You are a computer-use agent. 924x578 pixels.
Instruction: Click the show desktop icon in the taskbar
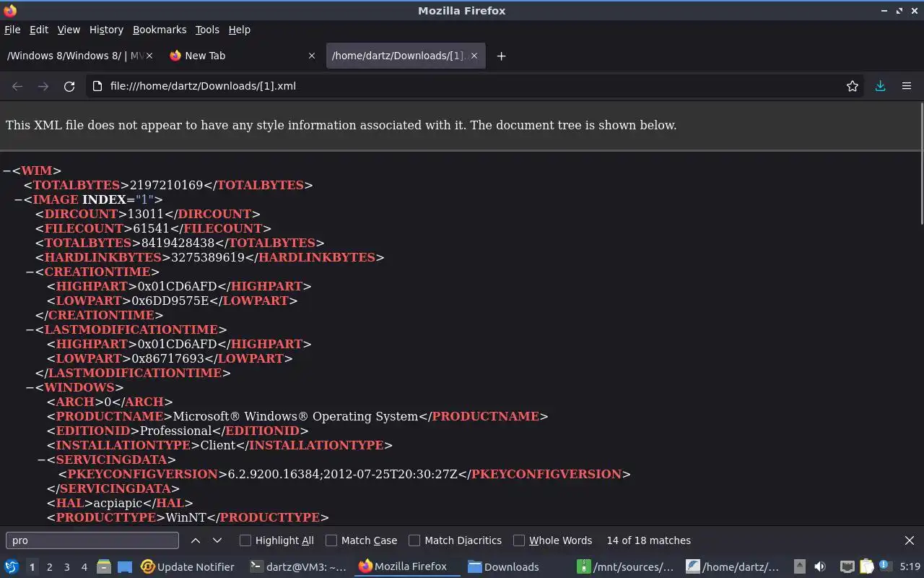pos(125,566)
